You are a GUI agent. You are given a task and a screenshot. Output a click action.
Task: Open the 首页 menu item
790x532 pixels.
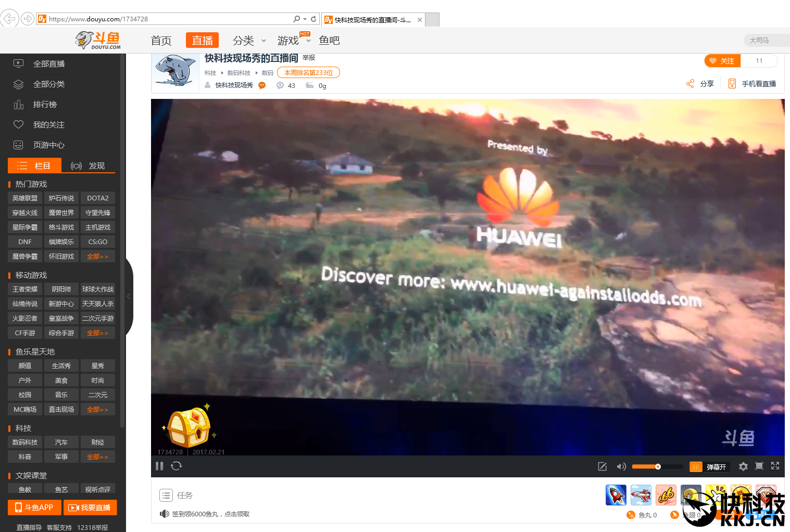[x=161, y=41]
